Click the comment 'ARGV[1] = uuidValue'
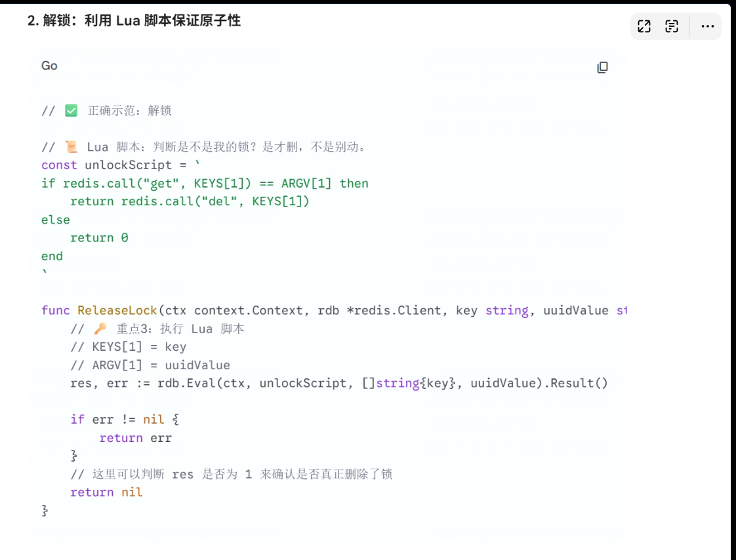The width and height of the screenshot is (736, 560). 150,365
